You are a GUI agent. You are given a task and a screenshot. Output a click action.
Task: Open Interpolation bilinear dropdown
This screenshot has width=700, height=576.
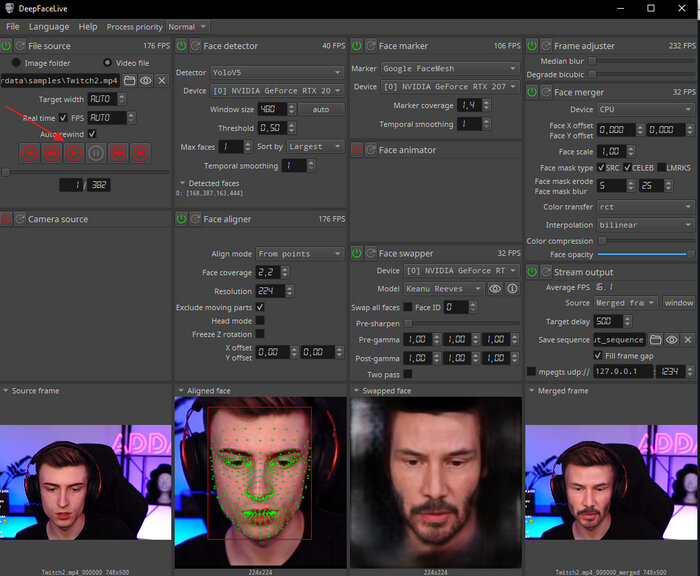click(646, 225)
